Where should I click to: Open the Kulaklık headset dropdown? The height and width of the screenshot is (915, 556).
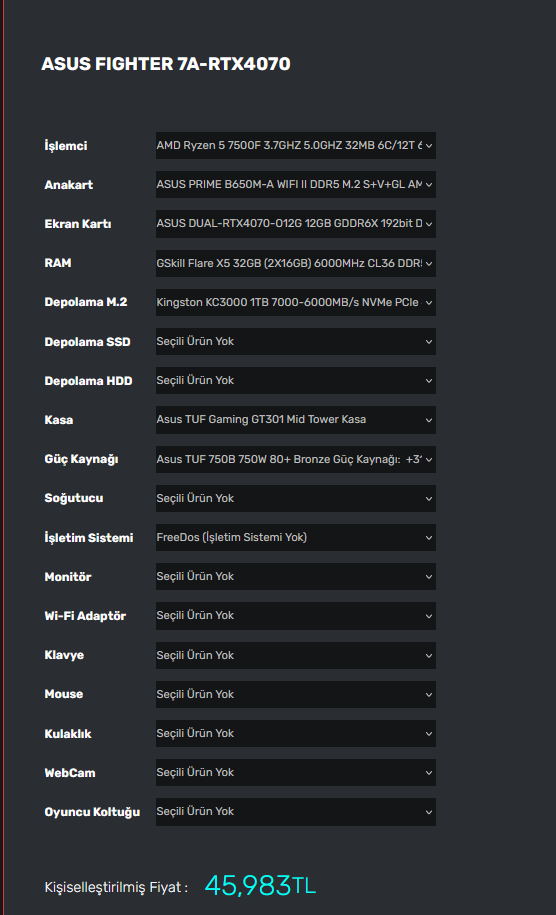point(295,734)
